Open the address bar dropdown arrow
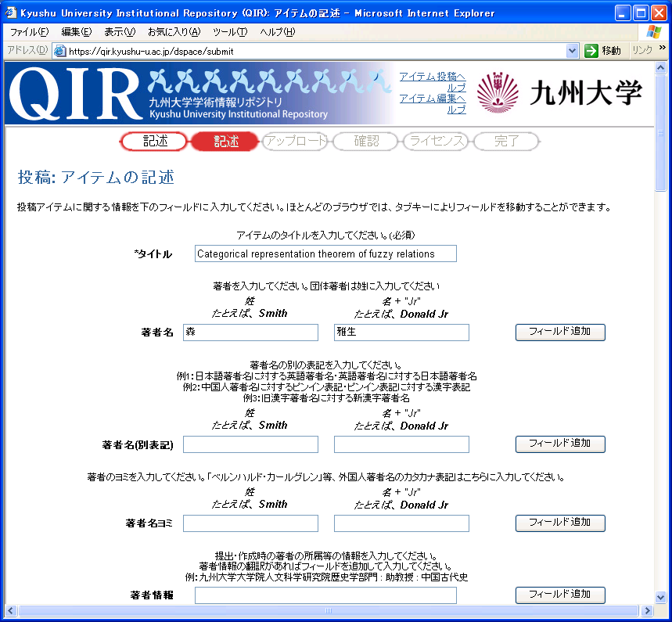The width and height of the screenshot is (672, 622). coord(572,51)
